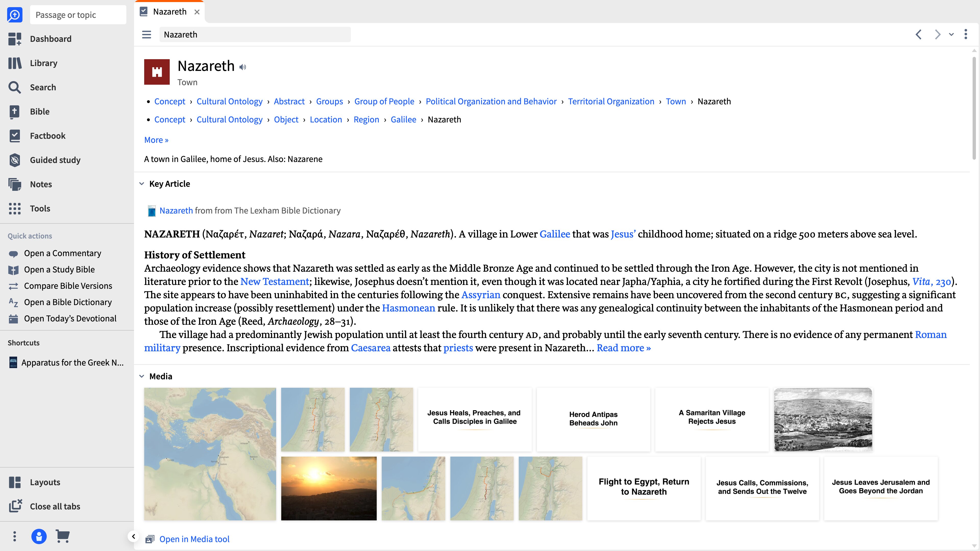Click the Passage or topic search field
Image resolution: width=980 pixels, height=551 pixels.
(78, 15)
